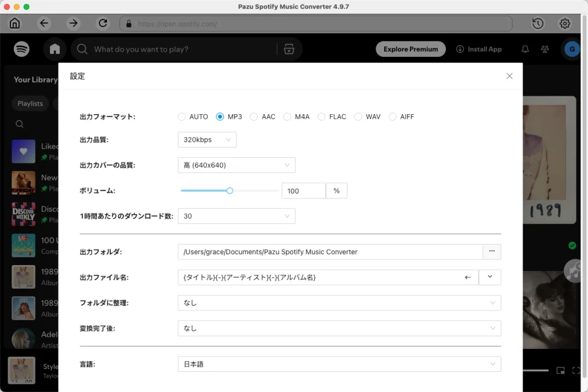Reload the page with the refresh icon

(x=103, y=23)
